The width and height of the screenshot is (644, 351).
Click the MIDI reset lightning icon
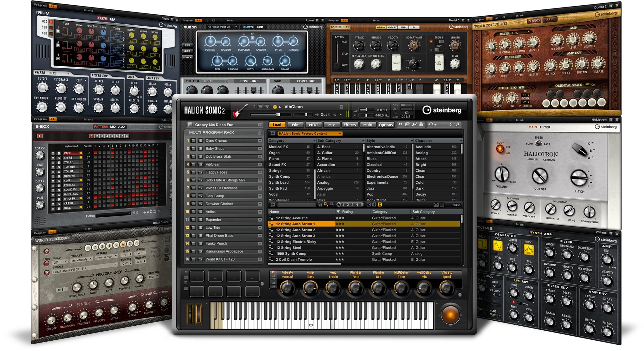coord(451,125)
